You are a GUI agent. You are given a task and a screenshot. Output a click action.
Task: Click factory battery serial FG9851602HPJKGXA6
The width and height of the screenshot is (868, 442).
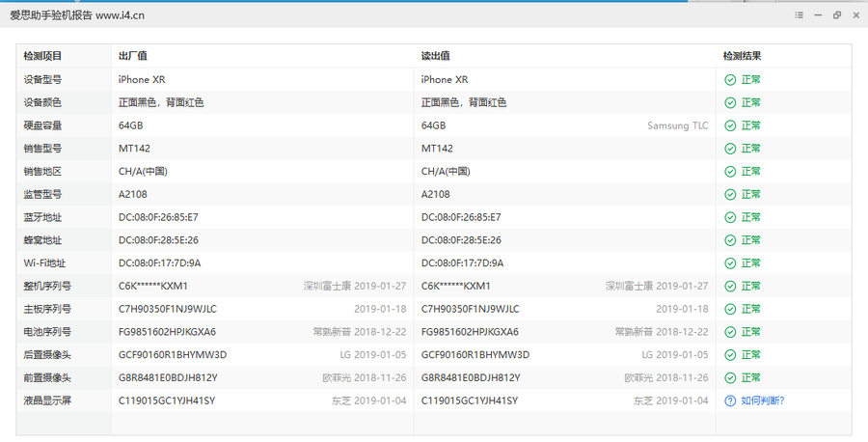click(x=167, y=332)
